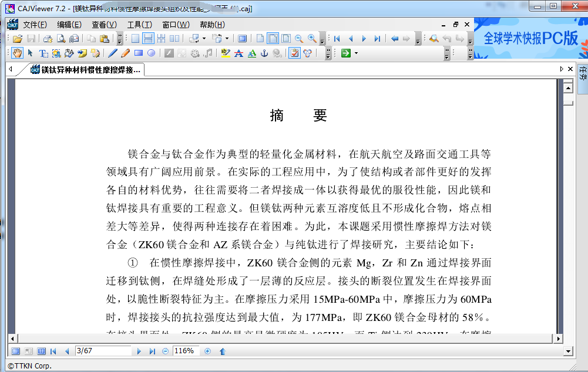Add a sticky note annotation
Image resolution: width=588 pixels, height=372 pixels.
click(82, 53)
